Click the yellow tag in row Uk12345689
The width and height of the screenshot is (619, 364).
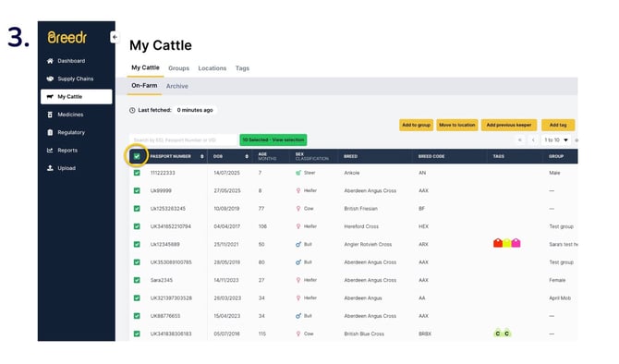pyautogui.click(x=507, y=243)
